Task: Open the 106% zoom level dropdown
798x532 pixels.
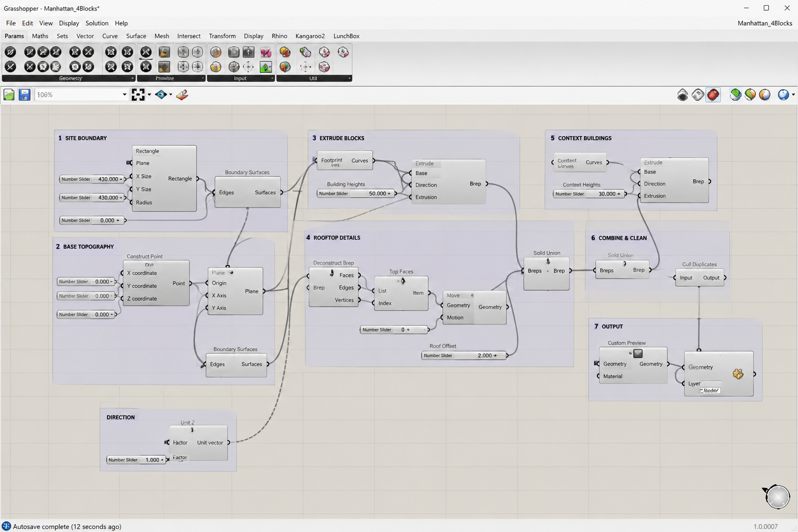Action: point(124,95)
